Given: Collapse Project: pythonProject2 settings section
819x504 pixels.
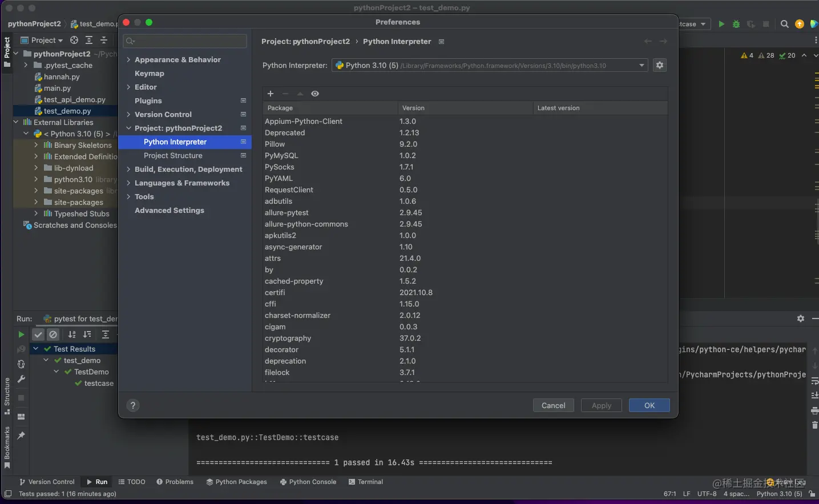Looking at the screenshot, I should coord(128,128).
